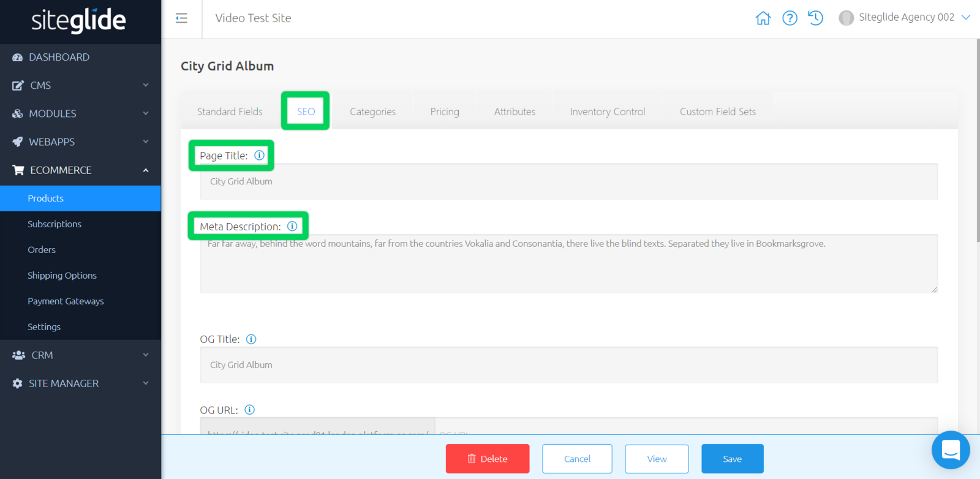Click info icon next to OG Title
Screen dimensions: 980x479
coord(251,339)
